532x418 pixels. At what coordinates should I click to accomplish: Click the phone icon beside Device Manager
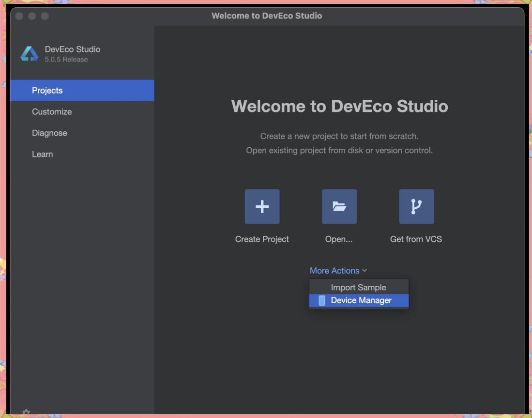322,300
